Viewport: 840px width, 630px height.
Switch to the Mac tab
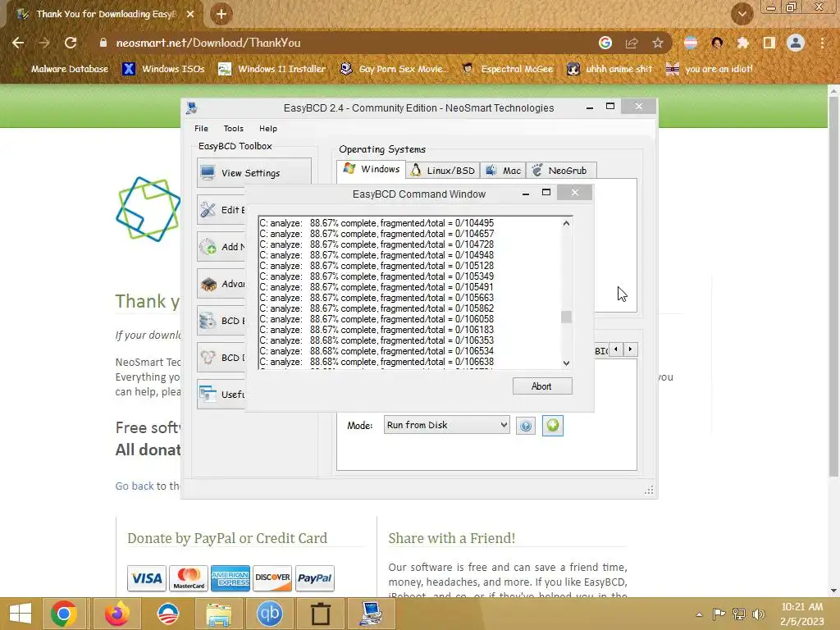pyautogui.click(x=503, y=171)
